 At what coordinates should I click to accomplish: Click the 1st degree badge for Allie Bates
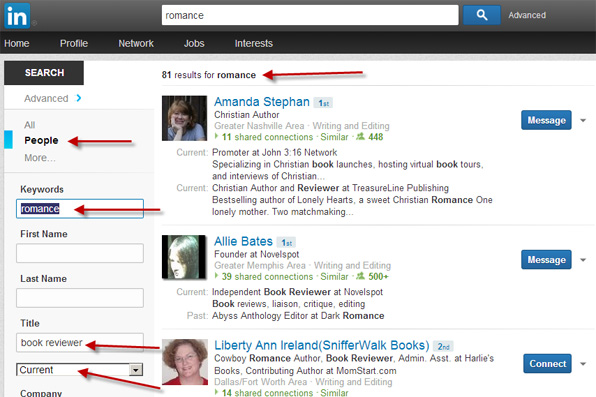coord(287,243)
